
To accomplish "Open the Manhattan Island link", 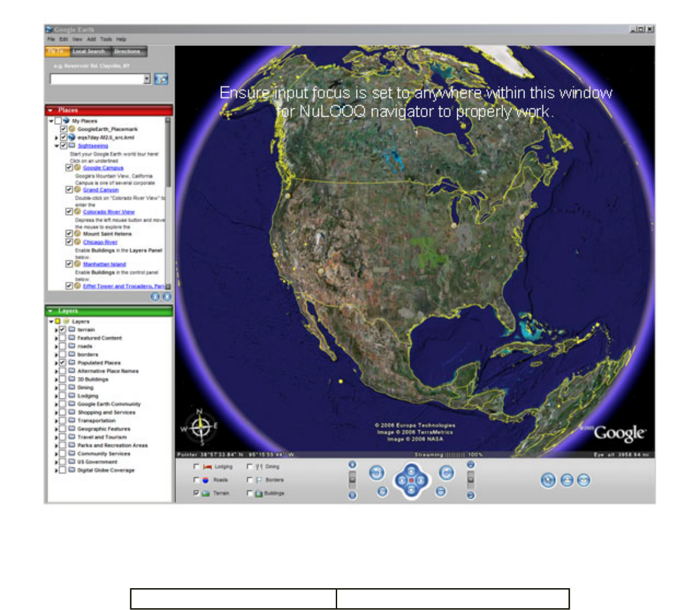I will (104, 264).
